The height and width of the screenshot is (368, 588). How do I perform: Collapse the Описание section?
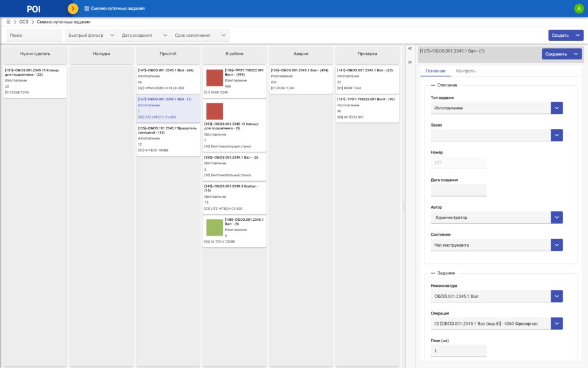pyautogui.click(x=433, y=85)
